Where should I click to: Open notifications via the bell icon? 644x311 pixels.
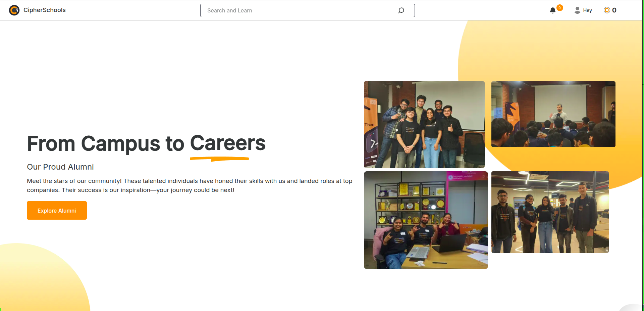tap(553, 10)
